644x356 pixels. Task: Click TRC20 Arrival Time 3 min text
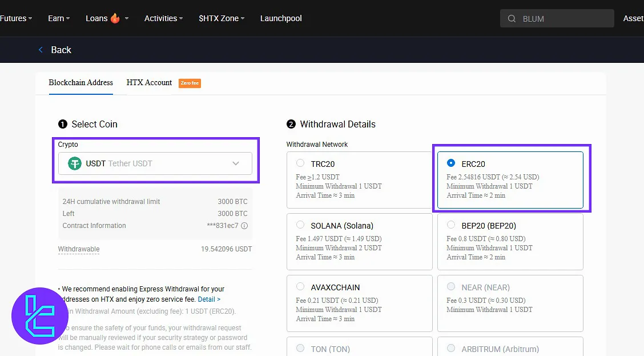325,195
